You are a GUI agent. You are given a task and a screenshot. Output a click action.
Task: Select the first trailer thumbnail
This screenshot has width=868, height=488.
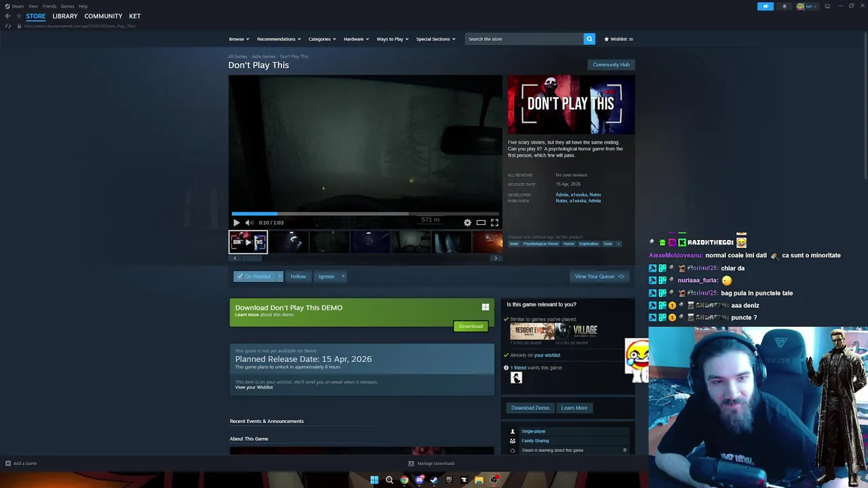click(248, 242)
